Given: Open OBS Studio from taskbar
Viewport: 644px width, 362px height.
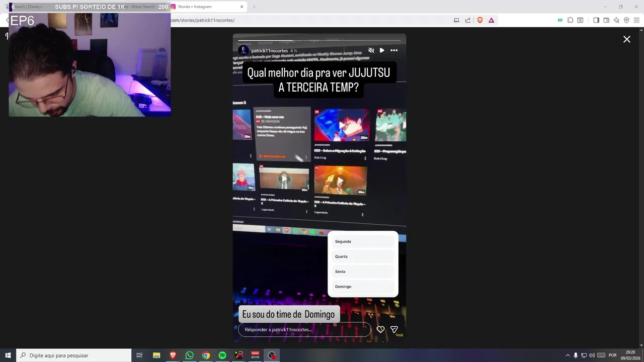Looking at the screenshot, I should [x=272, y=355].
